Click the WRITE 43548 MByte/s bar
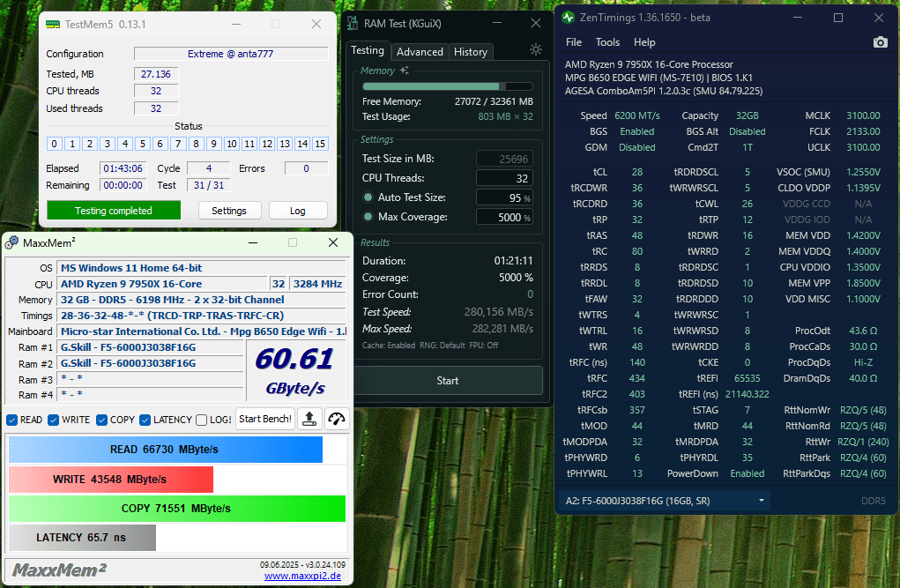Viewport: 900px width, 588px height. [x=110, y=480]
